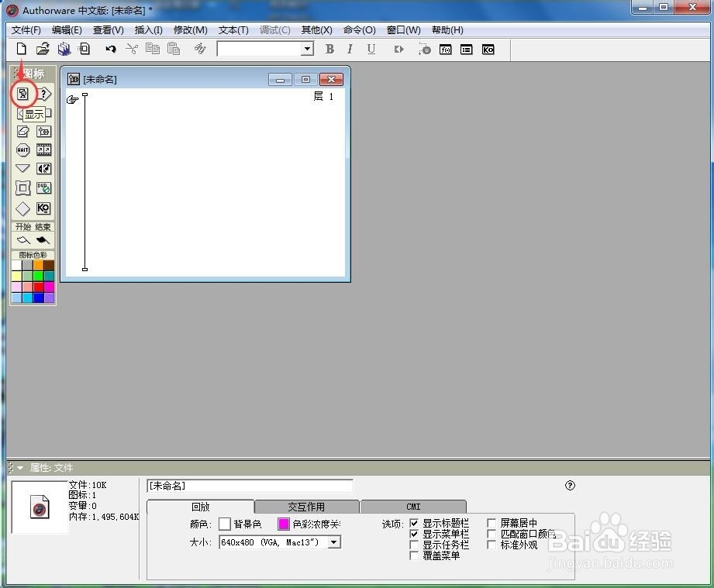Enable 覆盖菜单 checkbox
Viewport: 714px width, 588px height.
[414, 555]
